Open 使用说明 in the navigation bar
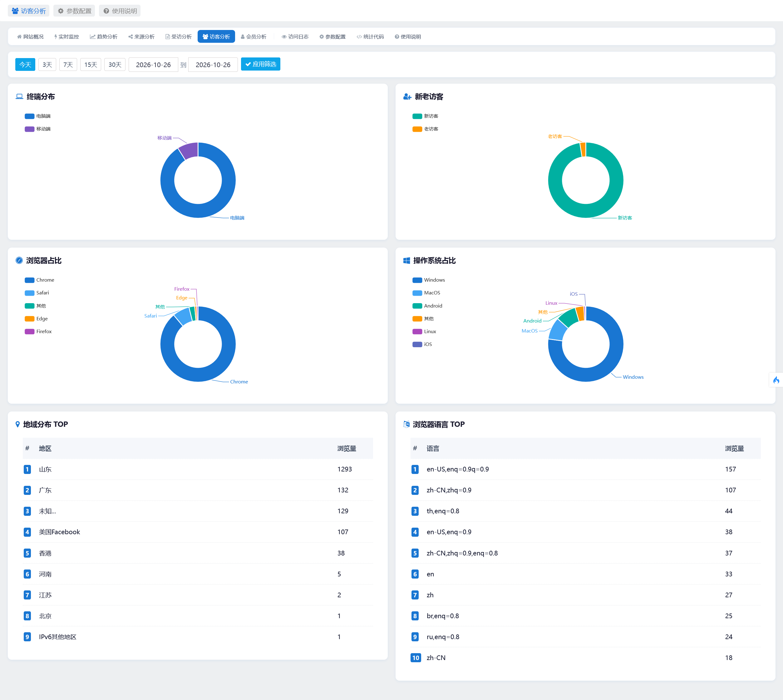Screen dimensions: 783x700 [408, 37]
